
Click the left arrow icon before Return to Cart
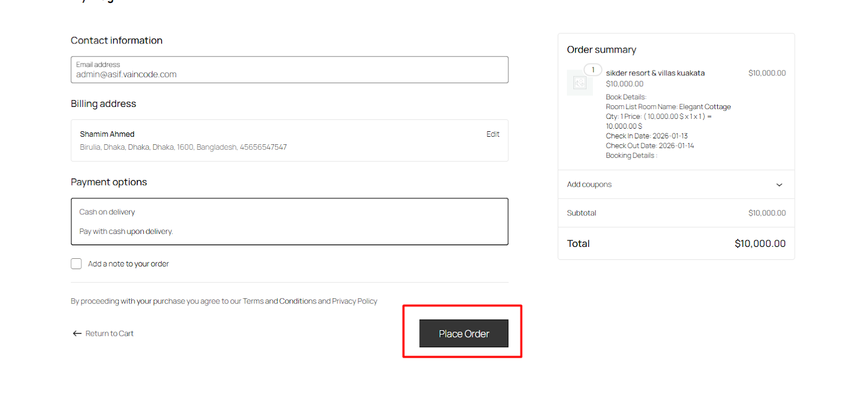(77, 334)
